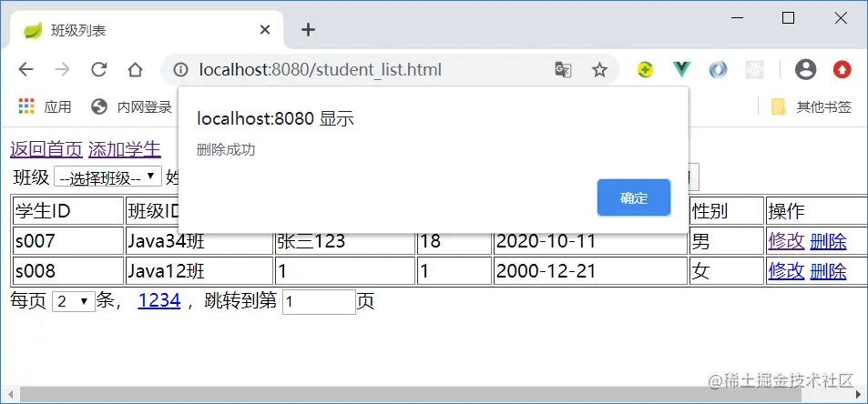Viewport: 868px width, 404px height.
Task: Open the 其他书签 folder
Action: pyautogui.click(x=812, y=106)
